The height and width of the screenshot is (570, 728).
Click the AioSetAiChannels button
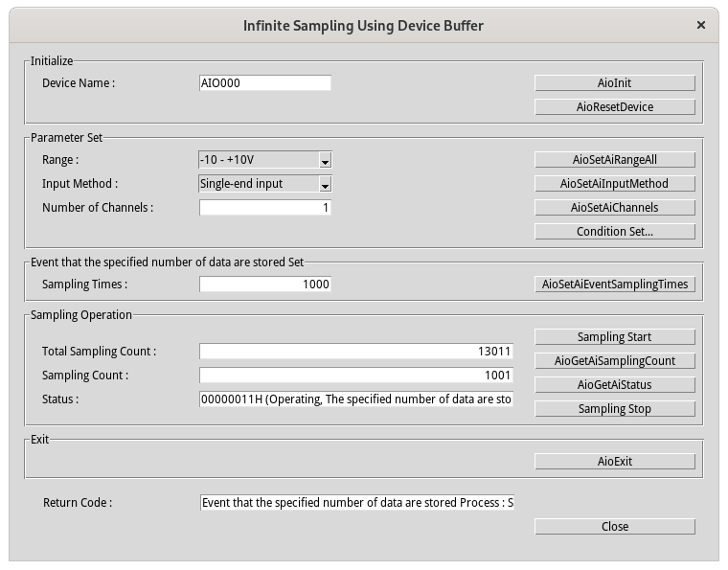click(614, 208)
